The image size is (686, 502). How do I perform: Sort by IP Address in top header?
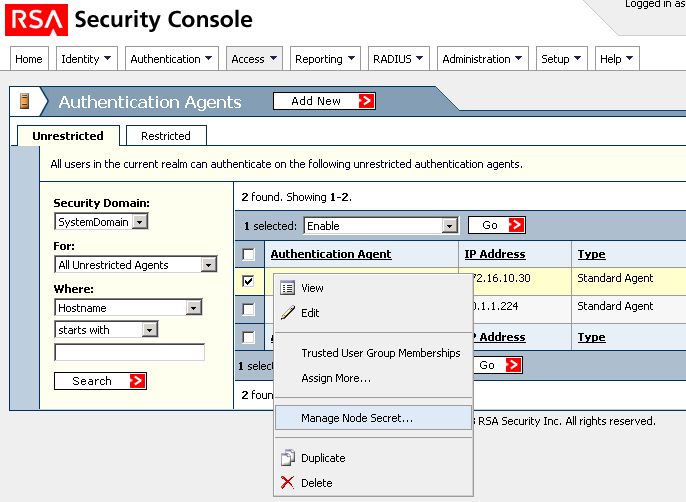(x=495, y=254)
